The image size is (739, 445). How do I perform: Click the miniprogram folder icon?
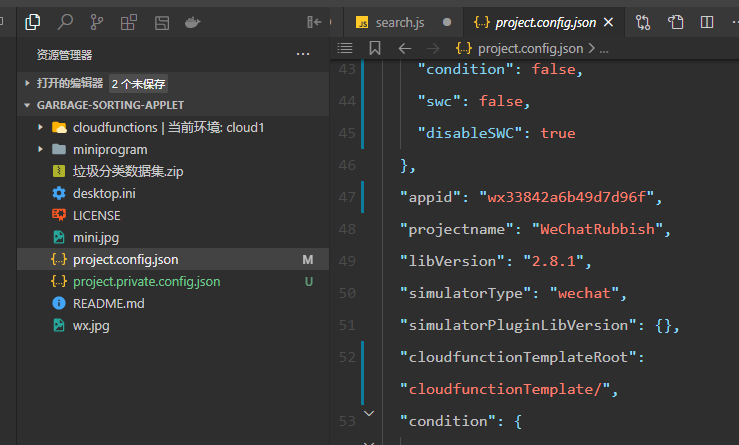coord(59,149)
